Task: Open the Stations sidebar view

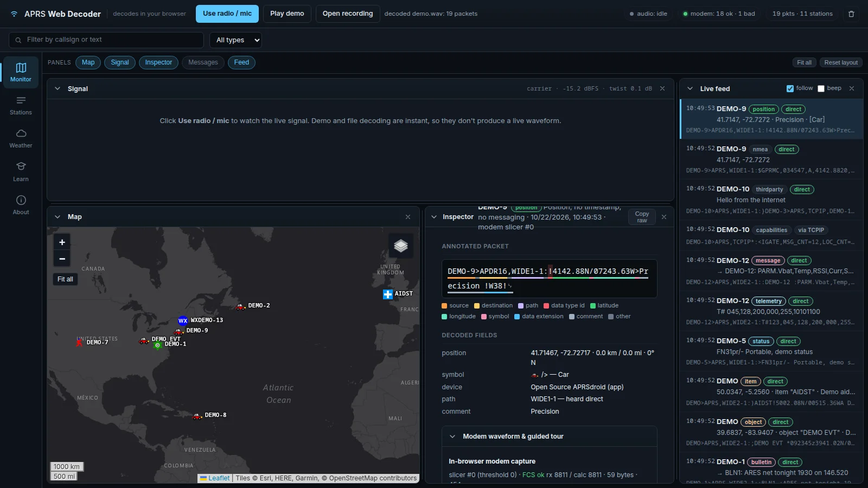Action: [x=21, y=106]
